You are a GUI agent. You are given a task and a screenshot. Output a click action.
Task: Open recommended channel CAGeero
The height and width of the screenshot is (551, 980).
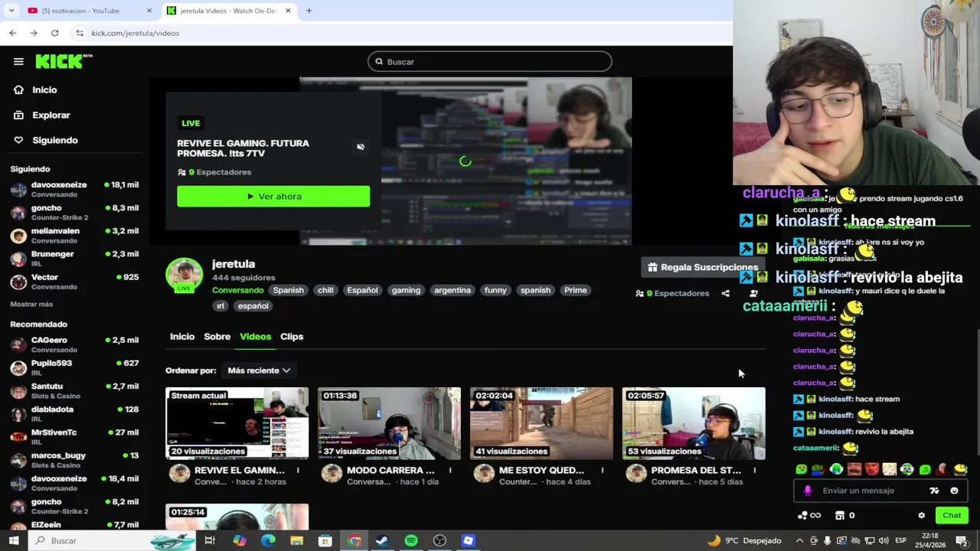(73, 344)
